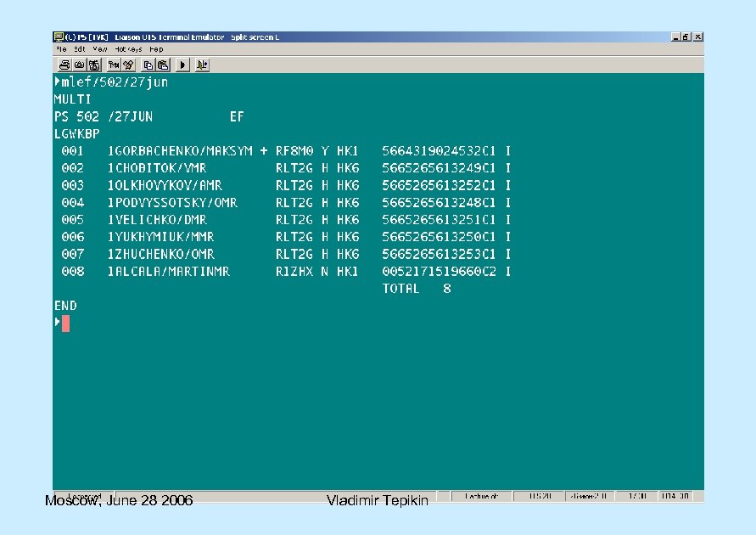Click the second toolbar icon next to printer
The width and height of the screenshot is (756, 535).
pyautogui.click(x=80, y=65)
